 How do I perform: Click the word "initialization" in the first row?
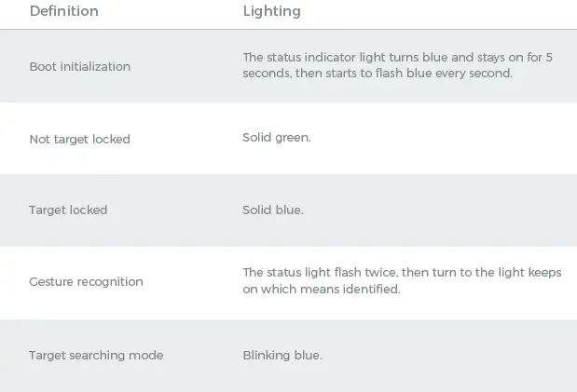point(97,67)
